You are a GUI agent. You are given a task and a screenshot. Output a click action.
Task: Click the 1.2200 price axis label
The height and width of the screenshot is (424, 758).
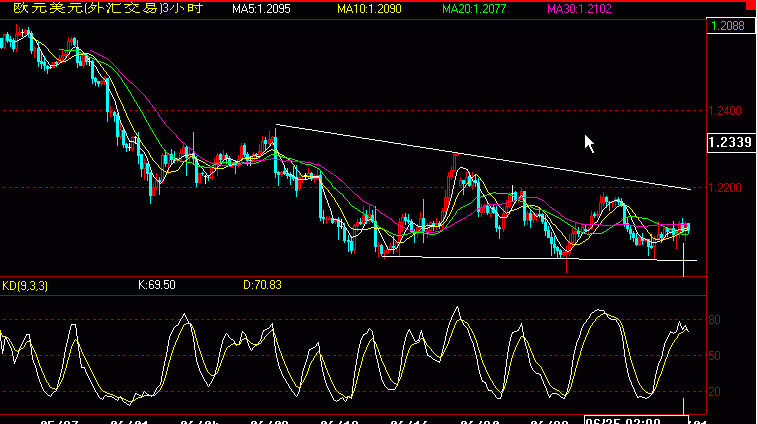click(725, 188)
